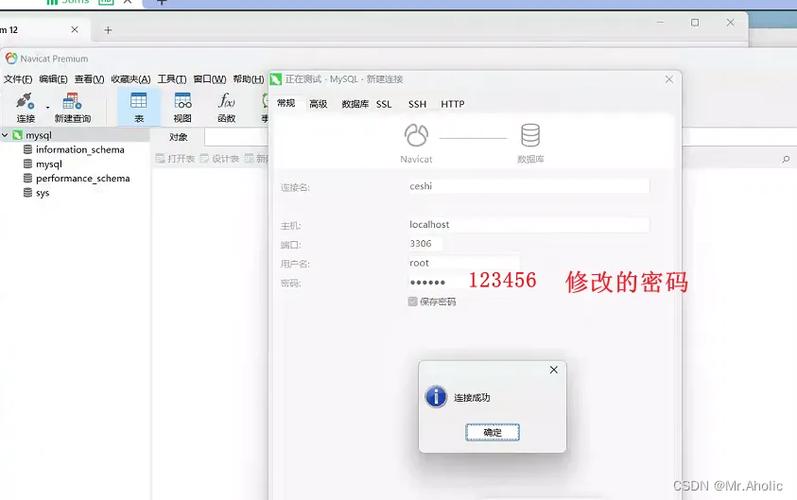Select the information_schema database

tap(80, 149)
